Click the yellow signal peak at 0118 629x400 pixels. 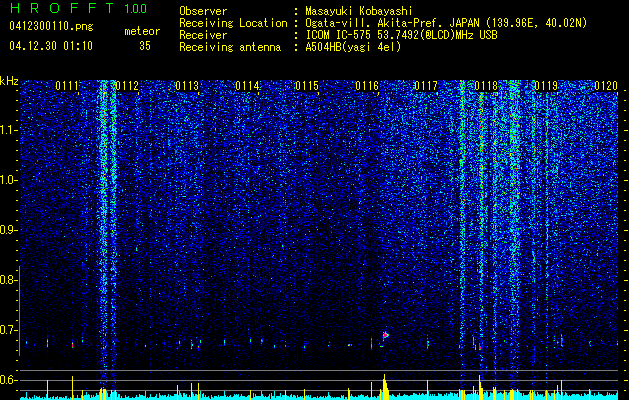(x=480, y=387)
